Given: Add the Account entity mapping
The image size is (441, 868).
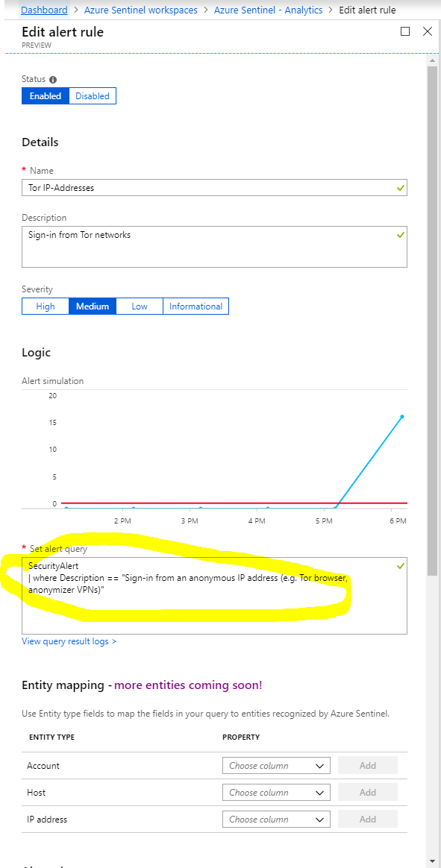Looking at the screenshot, I should [368, 766].
